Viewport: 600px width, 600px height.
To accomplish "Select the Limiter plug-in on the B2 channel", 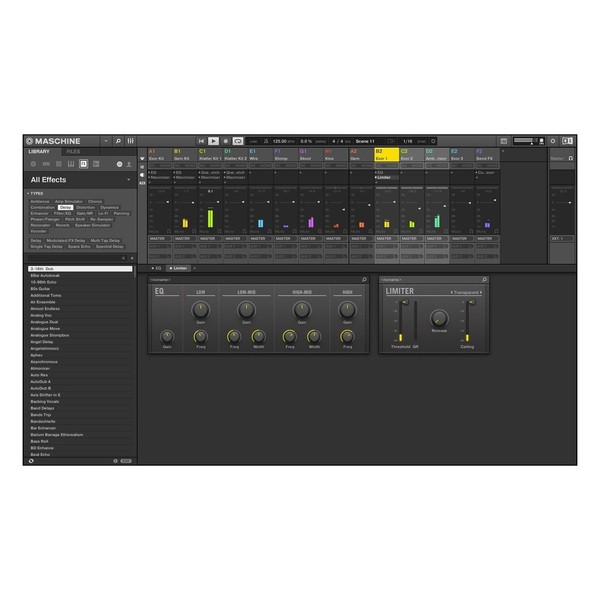I will coord(386,178).
